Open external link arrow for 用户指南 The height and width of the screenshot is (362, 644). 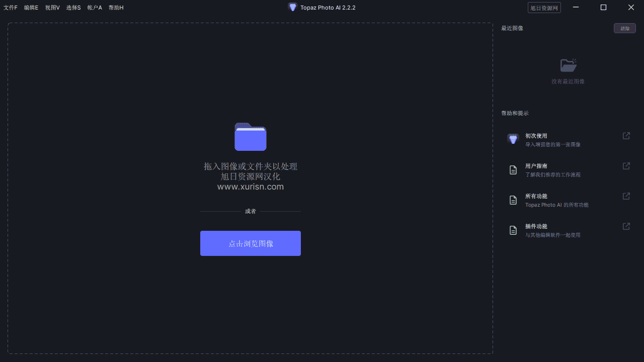click(x=626, y=166)
